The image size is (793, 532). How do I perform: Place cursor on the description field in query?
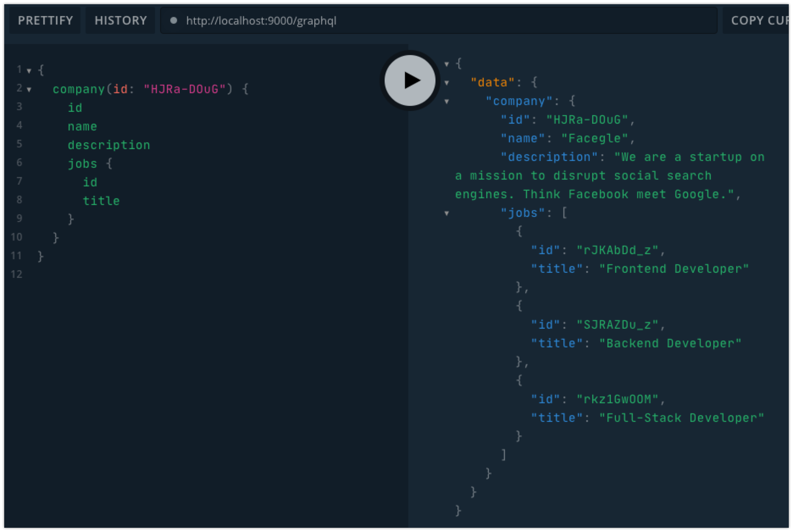[109, 144]
